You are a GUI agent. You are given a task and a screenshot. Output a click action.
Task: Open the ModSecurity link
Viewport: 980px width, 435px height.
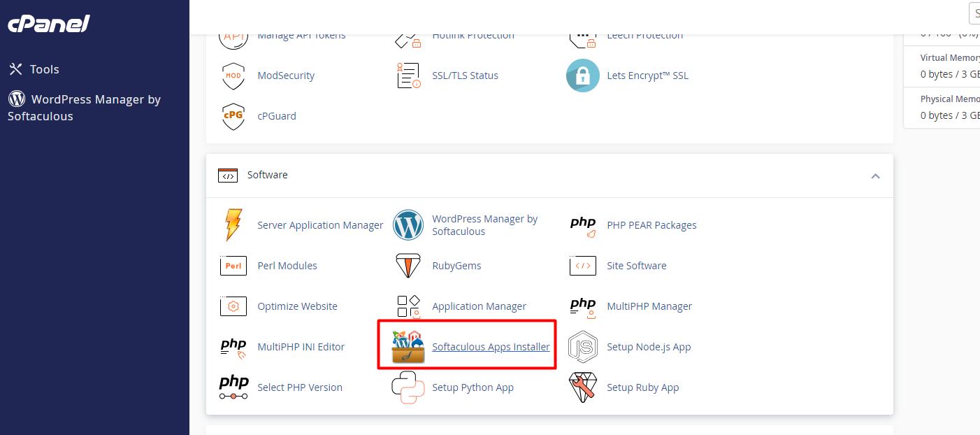(x=286, y=76)
